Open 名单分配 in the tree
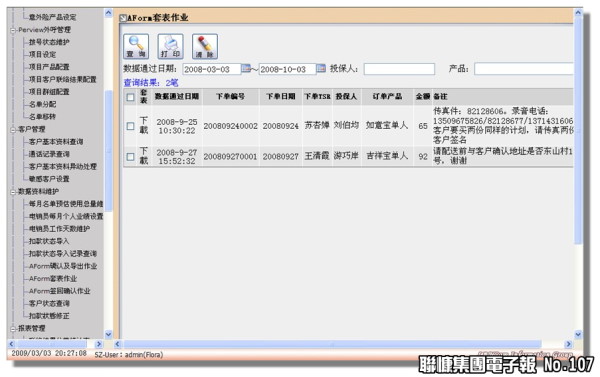 42,104
